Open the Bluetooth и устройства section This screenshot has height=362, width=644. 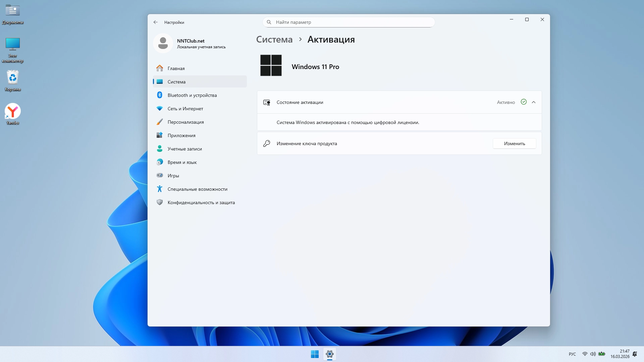192,95
